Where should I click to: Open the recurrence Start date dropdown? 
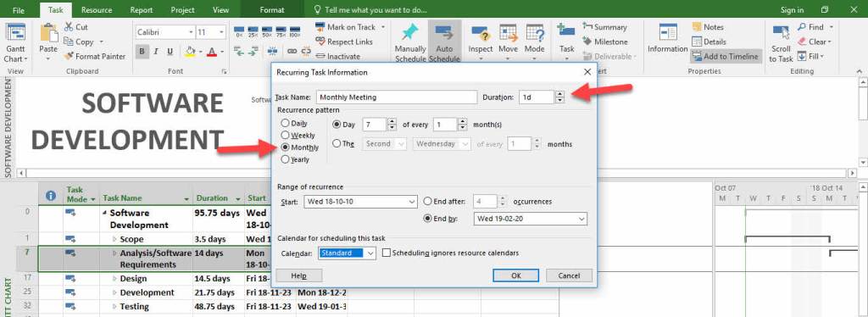tap(411, 202)
